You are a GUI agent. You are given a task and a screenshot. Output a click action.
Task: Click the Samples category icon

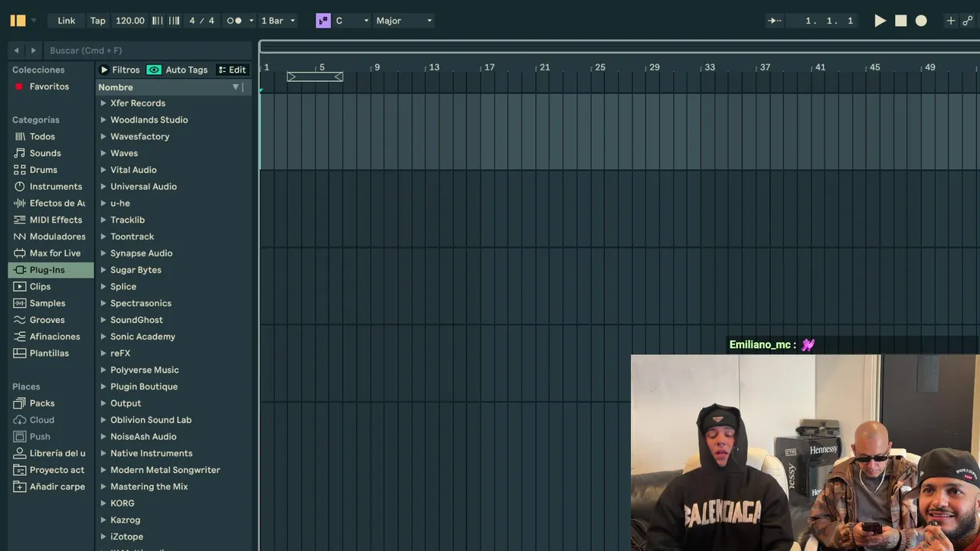coord(20,303)
